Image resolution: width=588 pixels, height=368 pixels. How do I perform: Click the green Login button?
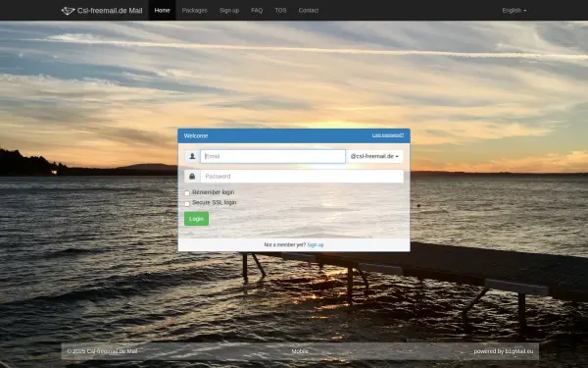(197, 219)
